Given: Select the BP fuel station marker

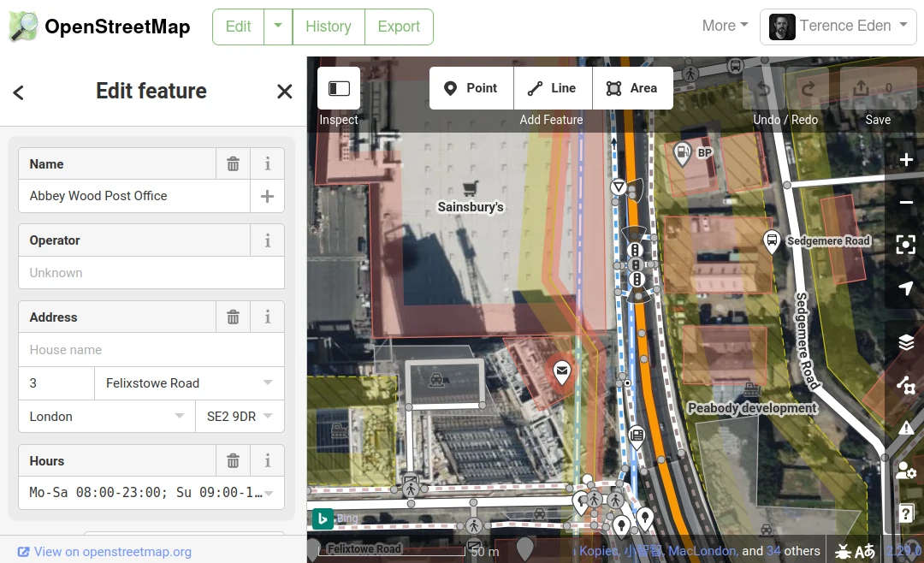Looking at the screenshot, I should [x=683, y=154].
